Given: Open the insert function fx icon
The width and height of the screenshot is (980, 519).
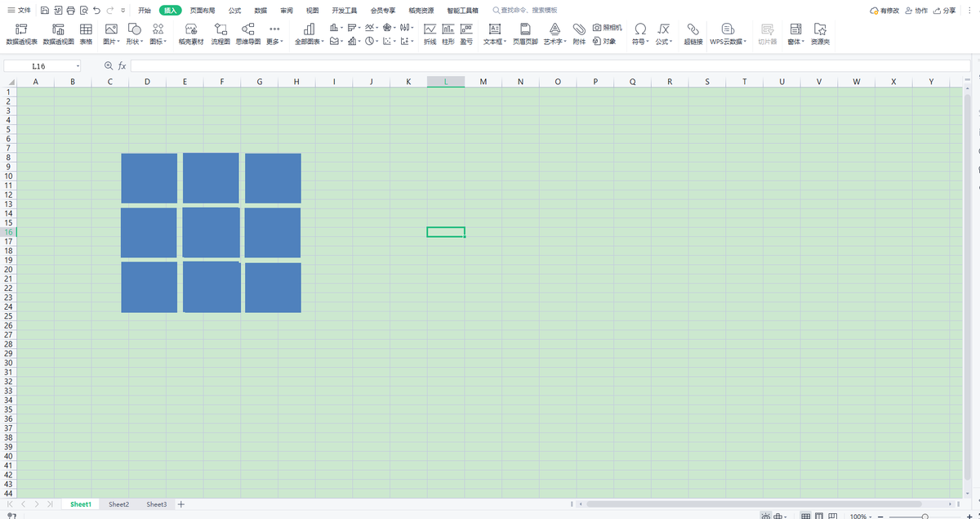Looking at the screenshot, I should click(x=122, y=65).
